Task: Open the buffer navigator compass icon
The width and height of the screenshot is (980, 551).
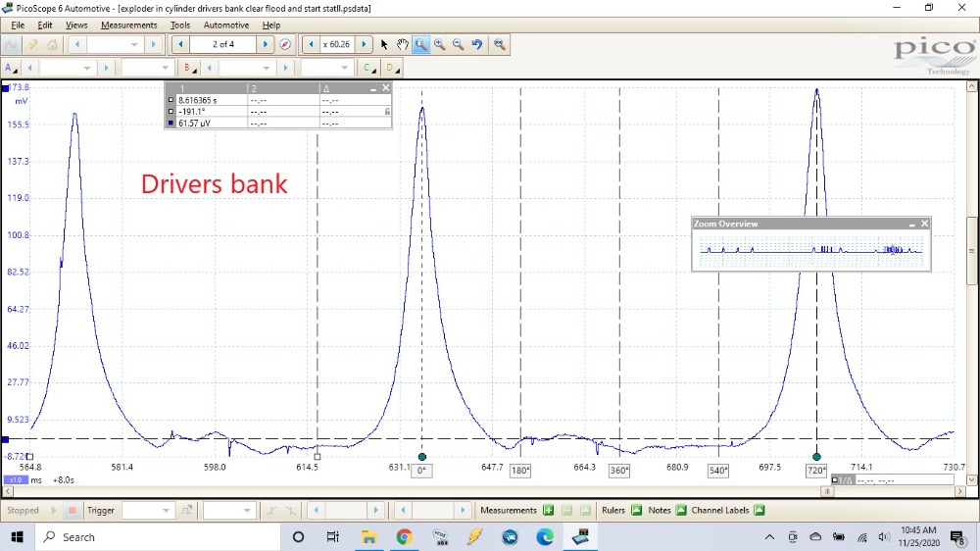Action: 285,44
